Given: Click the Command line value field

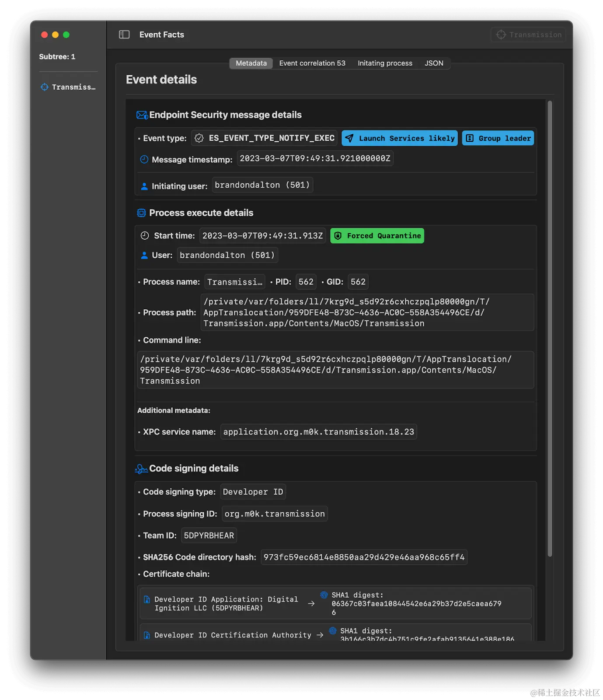Looking at the screenshot, I should (x=336, y=370).
